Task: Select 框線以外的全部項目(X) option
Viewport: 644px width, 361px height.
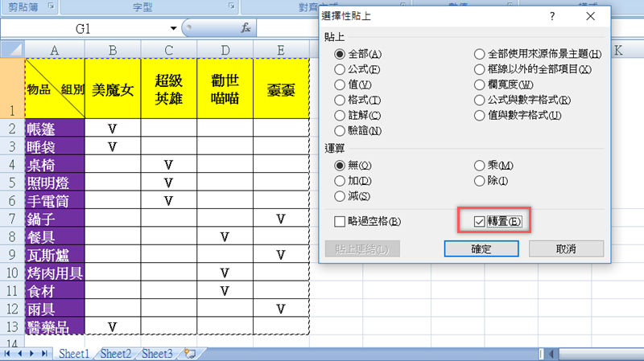Action: [533, 69]
